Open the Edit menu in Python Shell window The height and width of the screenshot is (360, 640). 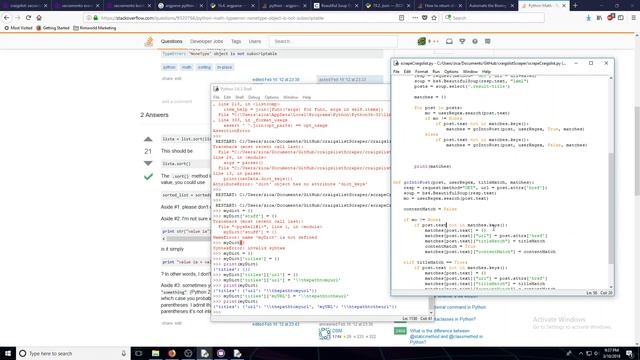227,97
